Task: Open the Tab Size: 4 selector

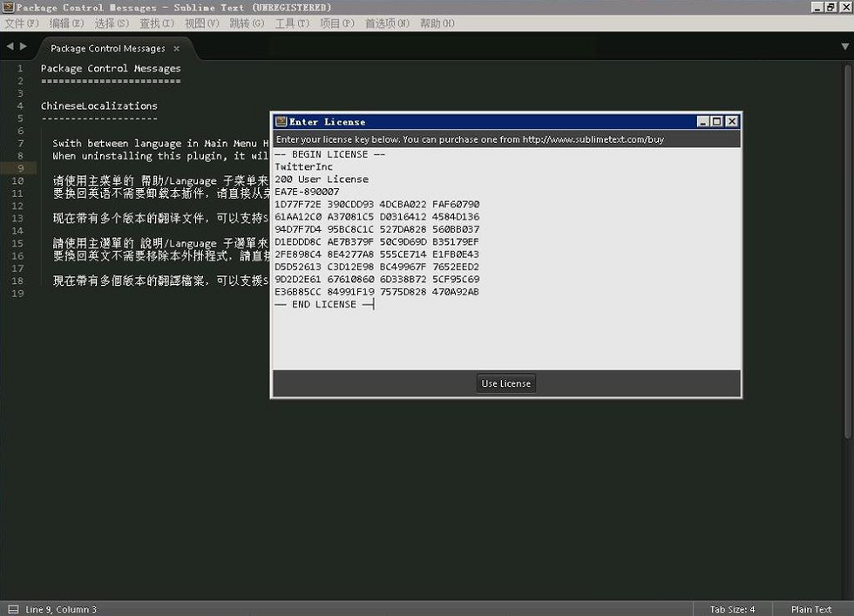Action: point(732,609)
